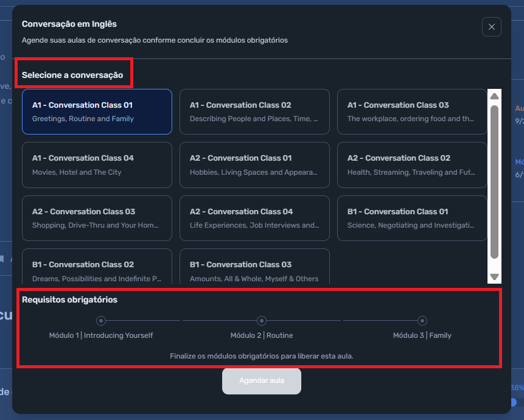524x420 pixels.
Task: Select A1 - Conversation Class 02 card
Action: coord(254,111)
